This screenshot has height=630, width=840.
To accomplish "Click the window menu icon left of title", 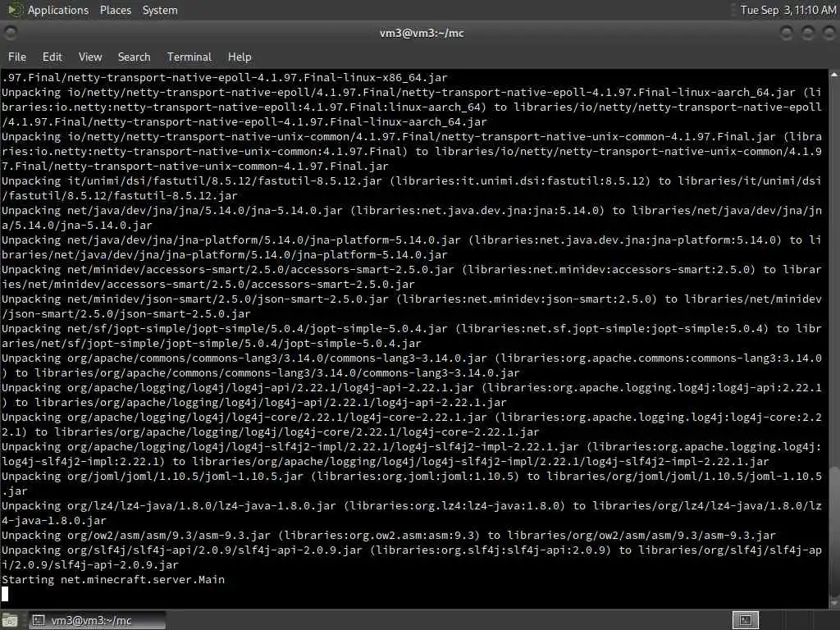I will [x=10, y=33].
